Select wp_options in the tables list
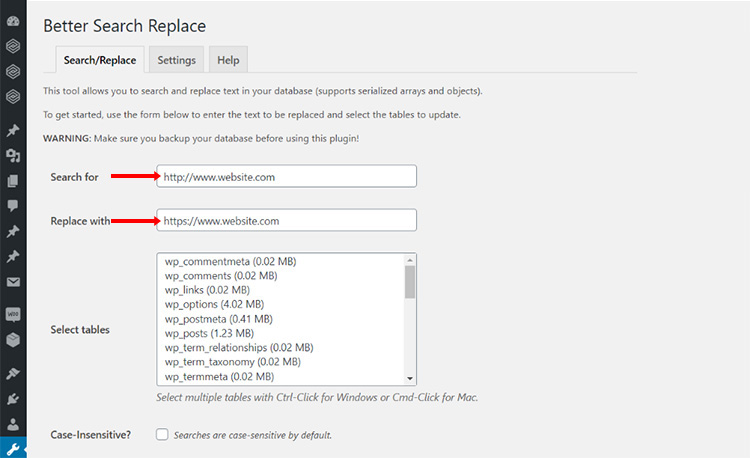The height and width of the screenshot is (458, 750). tap(215, 304)
